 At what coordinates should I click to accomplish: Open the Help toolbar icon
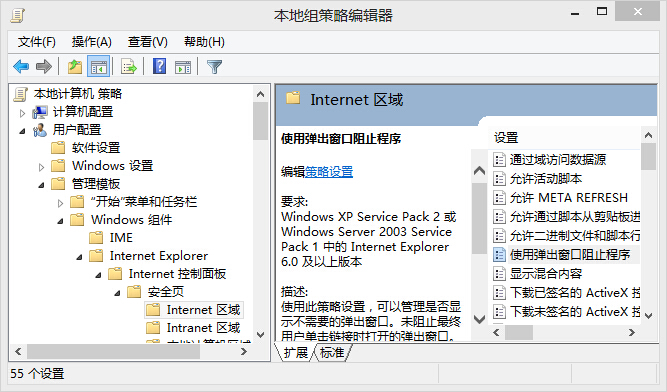159,66
